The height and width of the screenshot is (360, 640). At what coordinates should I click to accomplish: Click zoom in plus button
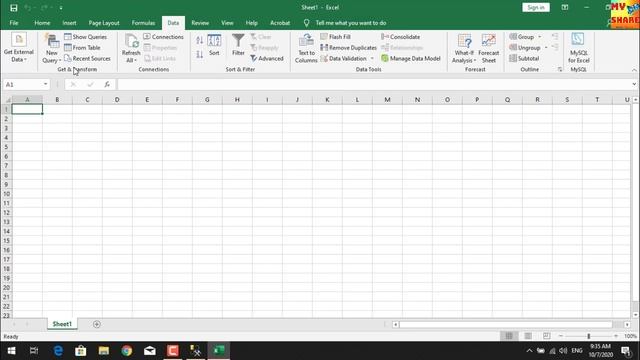click(616, 336)
